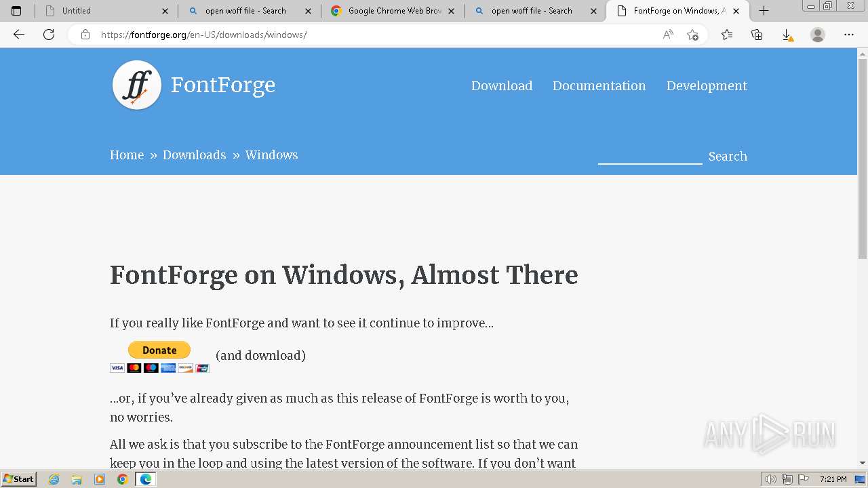The image size is (868, 488).
Task: Close the FontForge on Windows tab
Action: tap(736, 11)
